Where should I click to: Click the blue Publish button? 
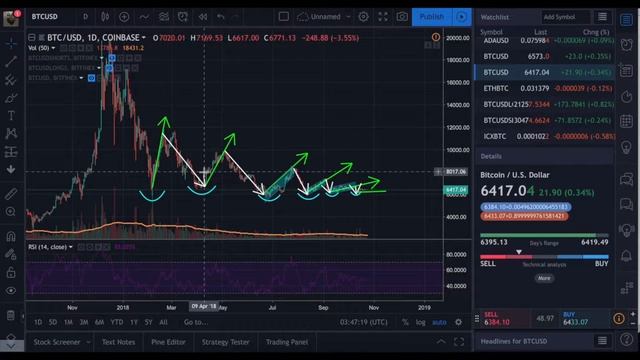pos(432,17)
